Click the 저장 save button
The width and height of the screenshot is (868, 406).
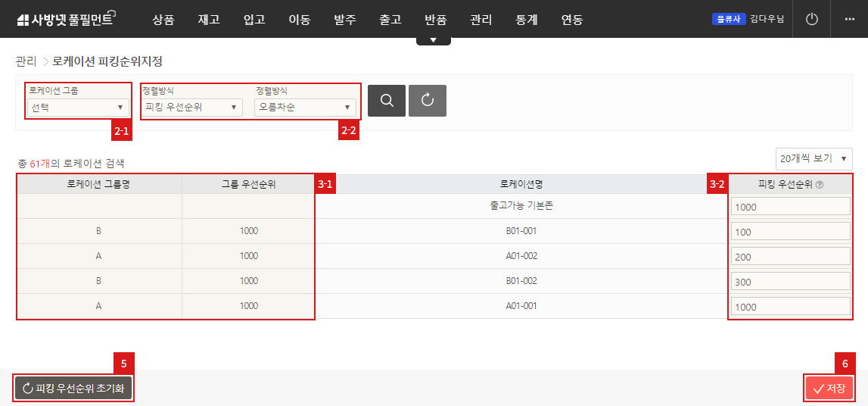click(829, 389)
